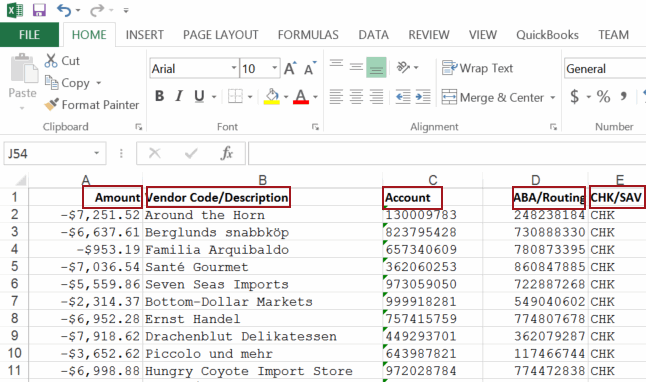Click Increase Indent icon
This screenshot has height=382, width=646.
pyautogui.click(x=423, y=97)
